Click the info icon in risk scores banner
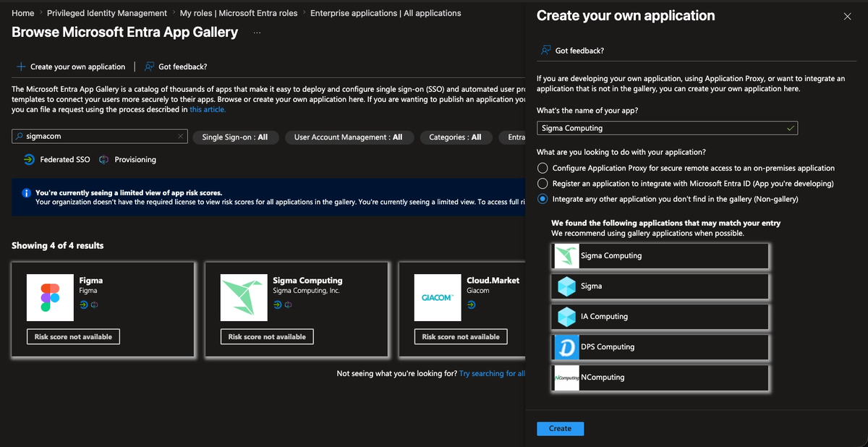 pos(26,193)
